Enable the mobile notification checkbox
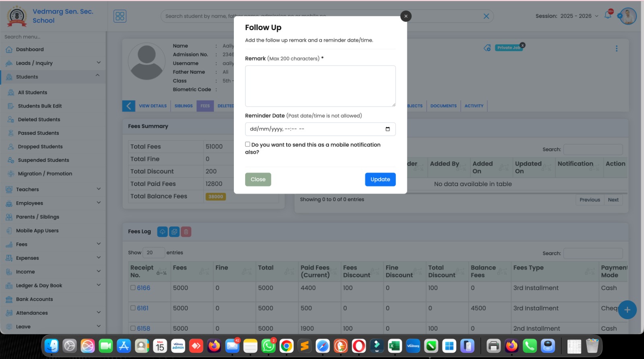644x359 pixels. [248, 144]
